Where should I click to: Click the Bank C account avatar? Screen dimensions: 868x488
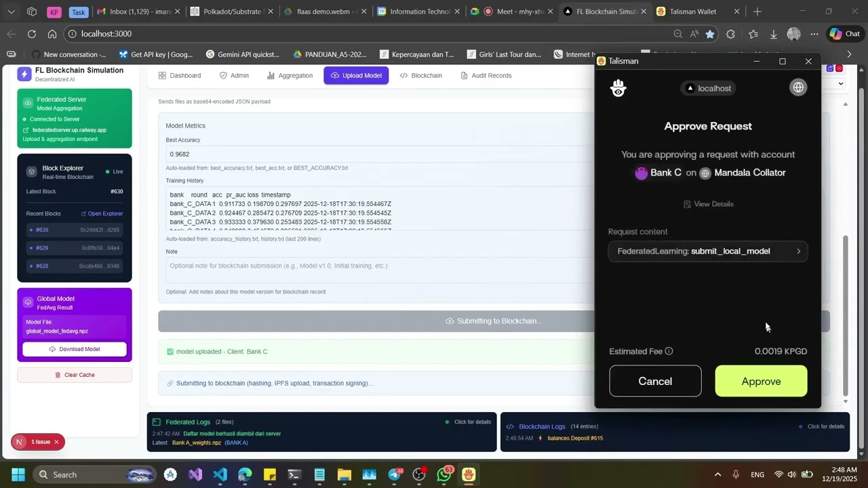click(x=641, y=173)
